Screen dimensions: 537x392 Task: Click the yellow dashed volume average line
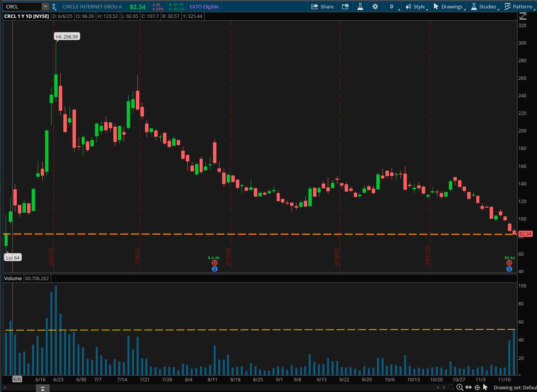pos(260,330)
